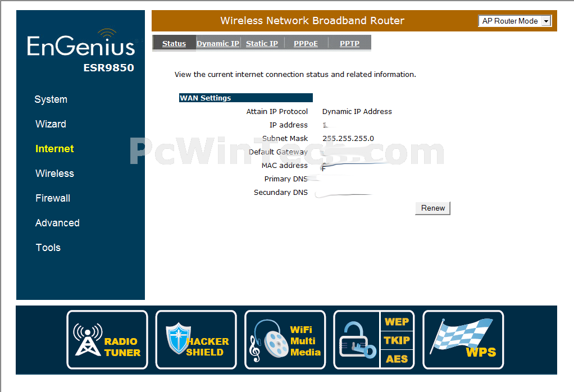Image resolution: width=574 pixels, height=392 pixels.
Task: Click the Dynamic IP Address protocol value
Action: [x=357, y=112]
